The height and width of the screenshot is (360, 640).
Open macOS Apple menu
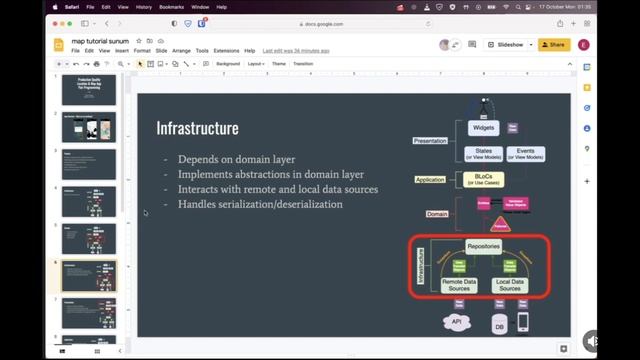55,7
